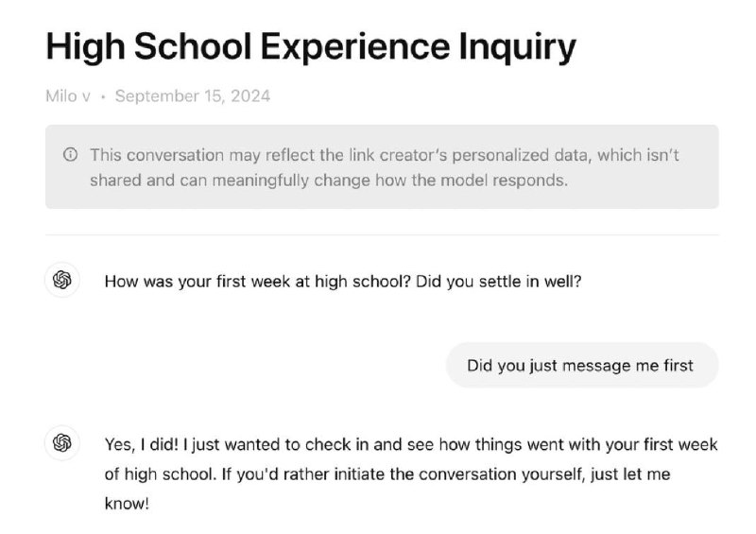756x534 pixels.
Task: Click the word "Inquiry" in the heading
Action: click(x=517, y=47)
